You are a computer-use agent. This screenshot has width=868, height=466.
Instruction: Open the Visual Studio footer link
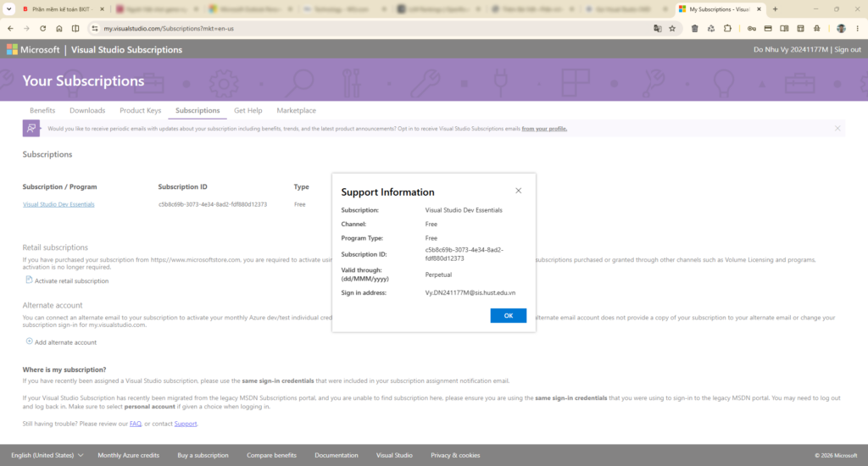tap(394, 456)
